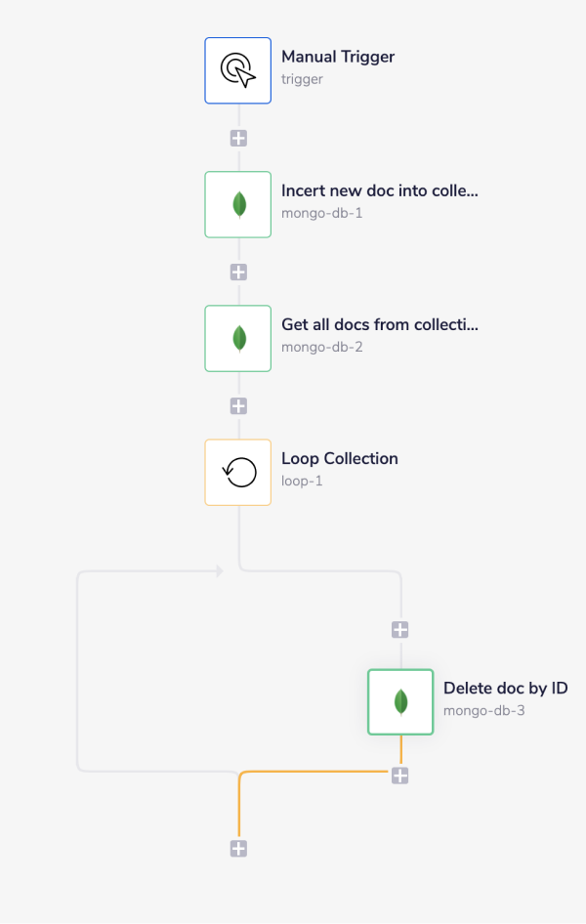
Task: Insert a node before Loop Collection
Action: tap(237, 405)
